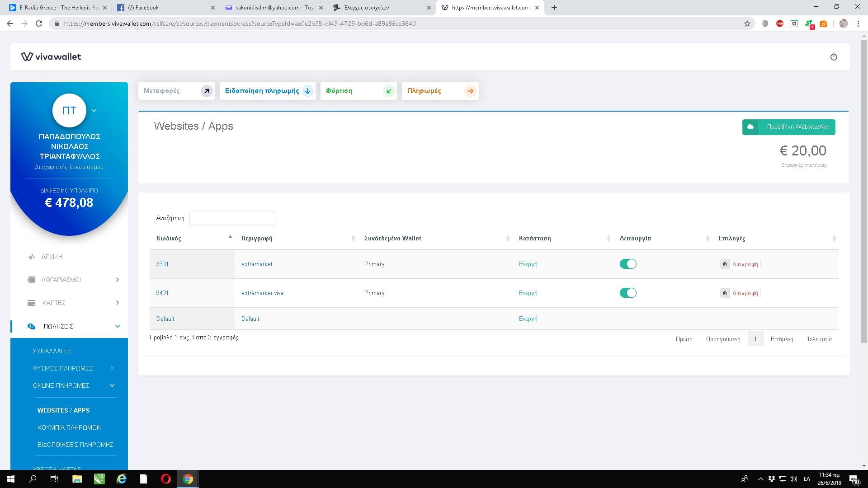Image resolution: width=868 pixels, height=488 pixels.
Task: Click the ΠΤ profile avatar
Action: (x=69, y=111)
